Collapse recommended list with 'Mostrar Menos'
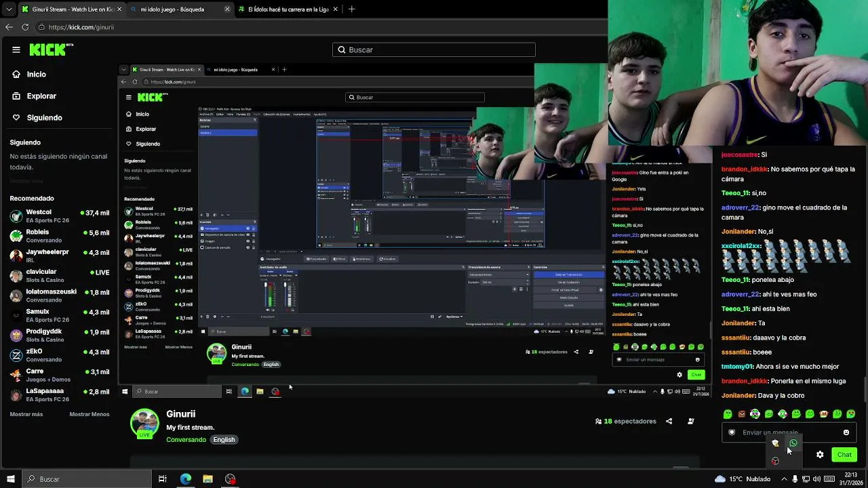The height and width of the screenshot is (488, 868). point(90,414)
